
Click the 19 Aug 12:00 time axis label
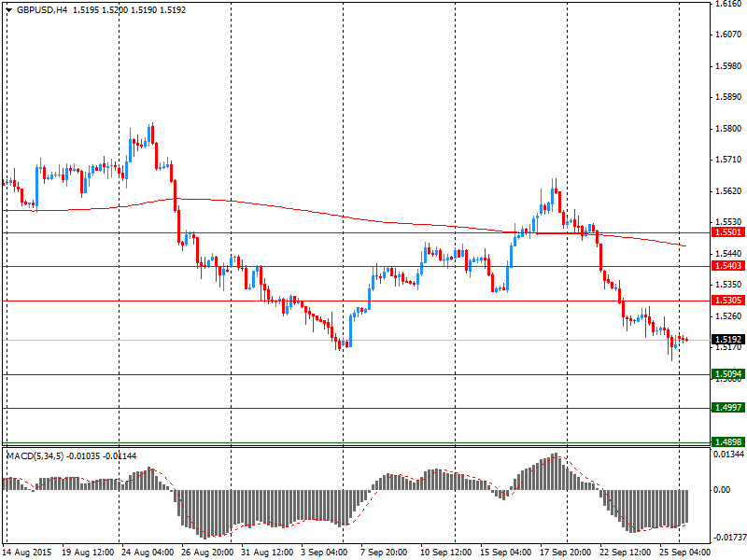[x=88, y=553]
